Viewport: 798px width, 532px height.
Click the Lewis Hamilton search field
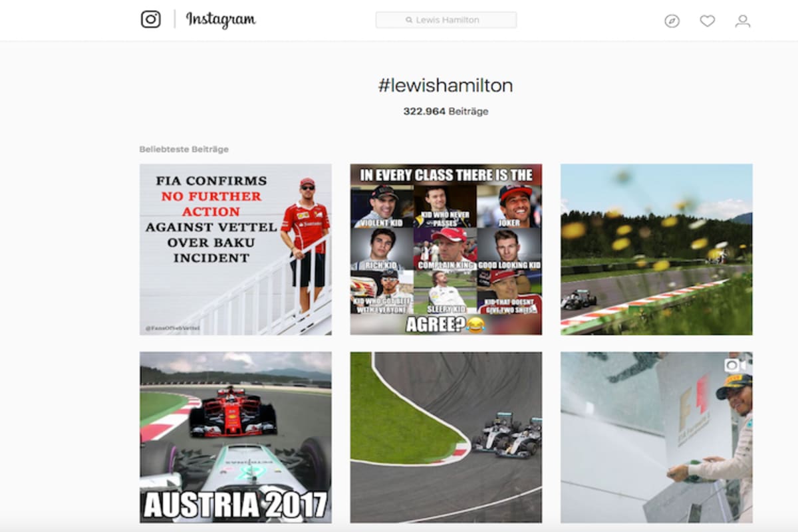tap(446, 20)
